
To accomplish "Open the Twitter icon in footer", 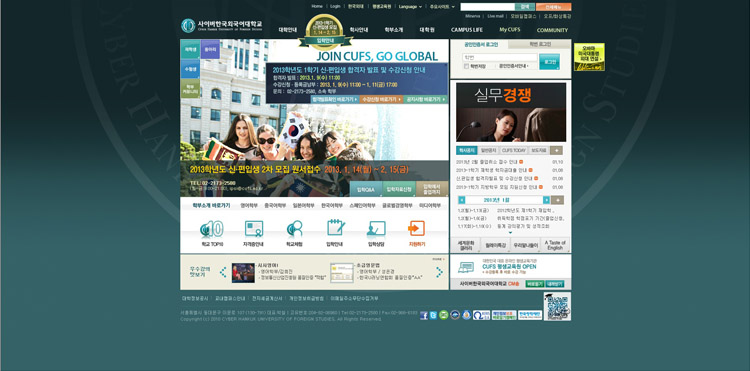I will pos(433,316).
